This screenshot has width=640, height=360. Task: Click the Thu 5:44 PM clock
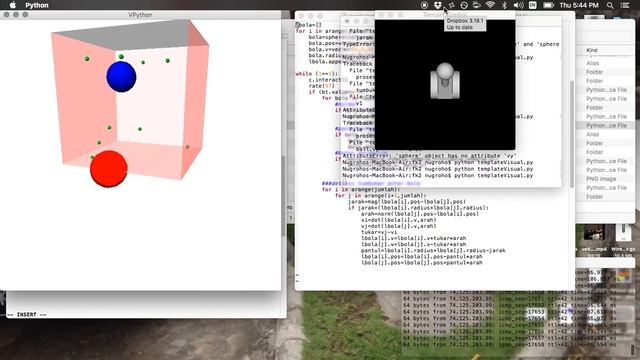[x=579, y=5]
